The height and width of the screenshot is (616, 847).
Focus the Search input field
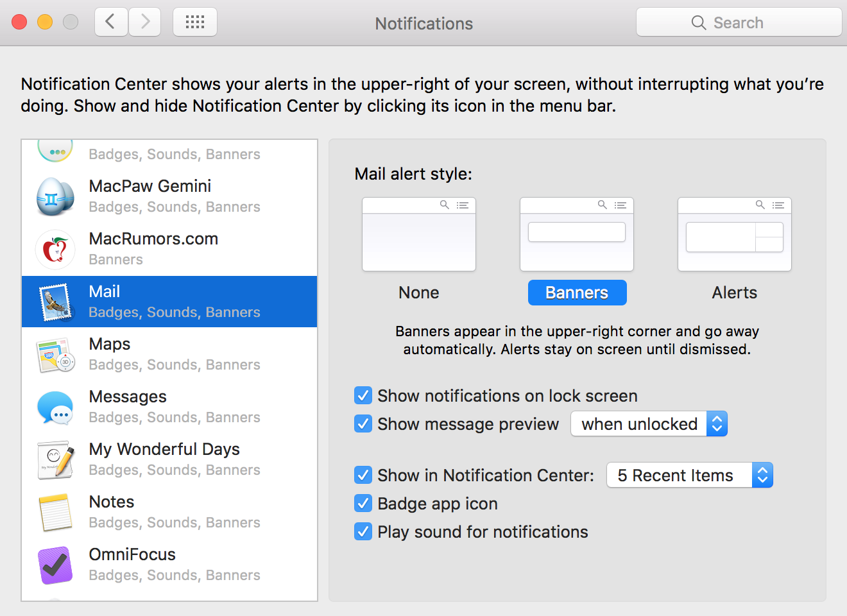point(739,22)
